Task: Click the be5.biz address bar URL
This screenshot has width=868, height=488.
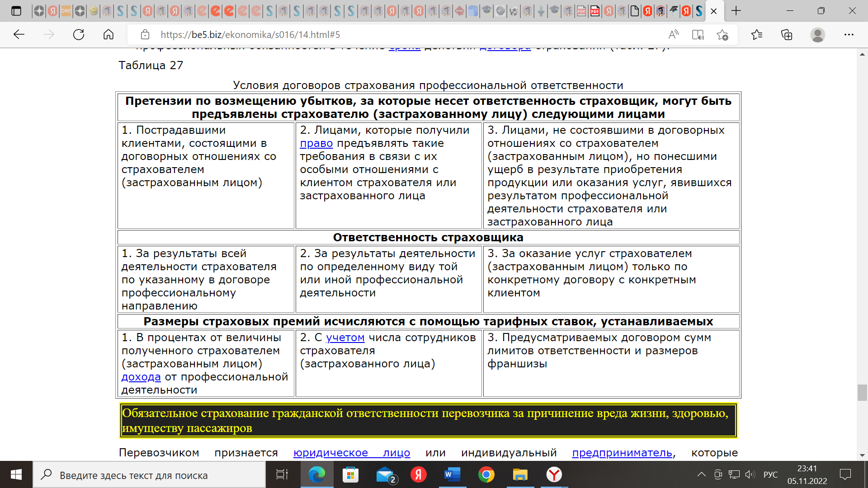Action: 250,35
